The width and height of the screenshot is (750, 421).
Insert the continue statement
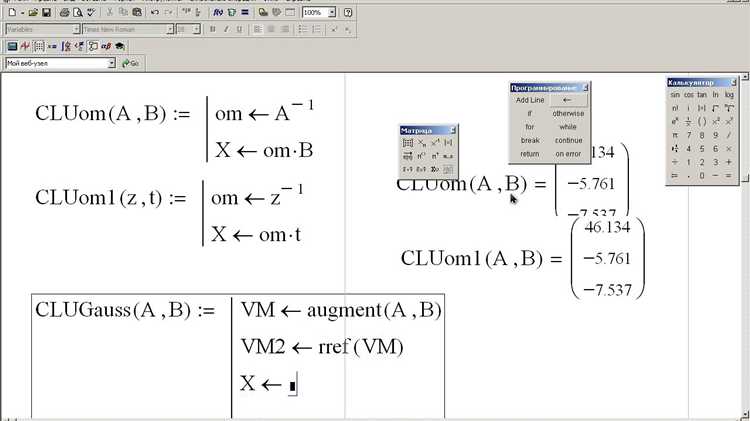(568, 140)
